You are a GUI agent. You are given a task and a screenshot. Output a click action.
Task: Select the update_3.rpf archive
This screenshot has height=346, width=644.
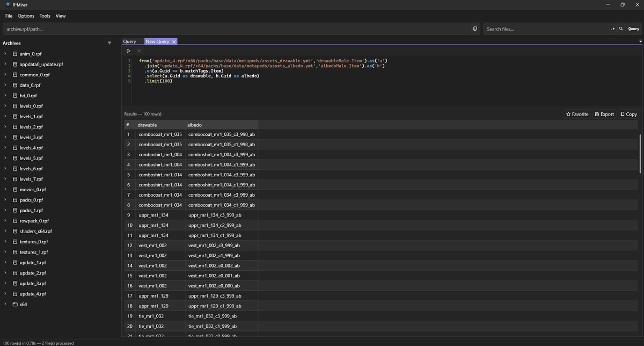[33, 283]
